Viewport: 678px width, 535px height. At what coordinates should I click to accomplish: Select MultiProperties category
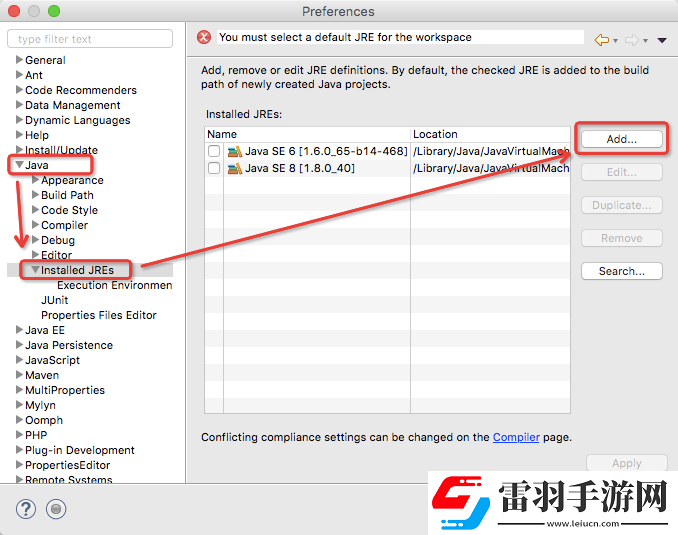65,390
